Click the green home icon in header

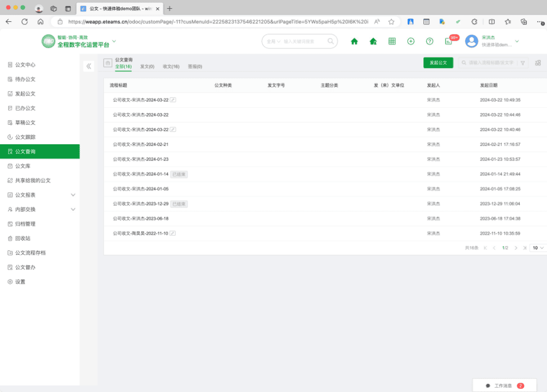coord(354,41)
